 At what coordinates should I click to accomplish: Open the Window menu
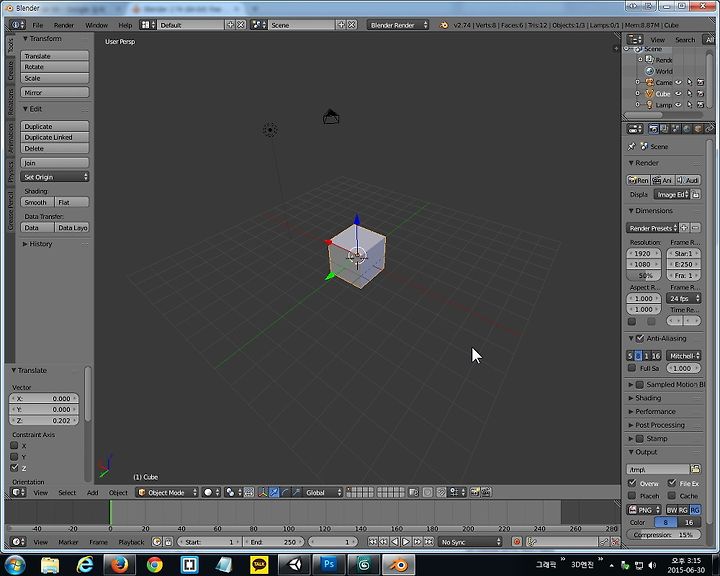[96, 25]
